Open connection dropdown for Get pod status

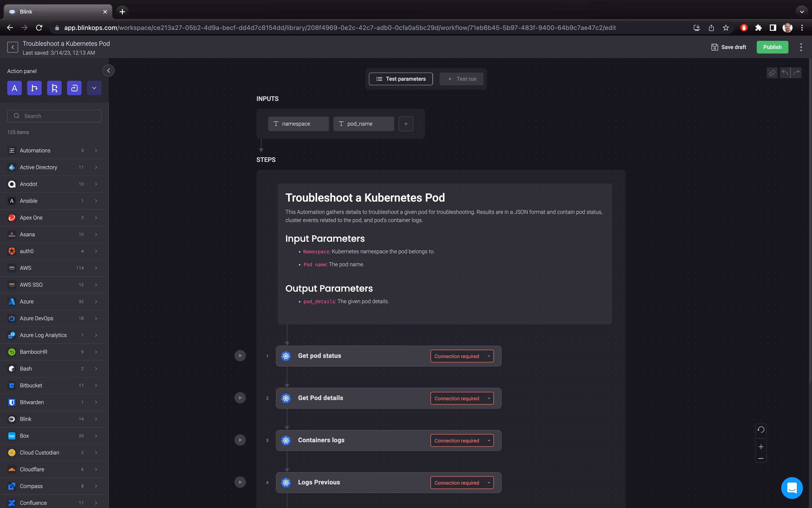462,356
